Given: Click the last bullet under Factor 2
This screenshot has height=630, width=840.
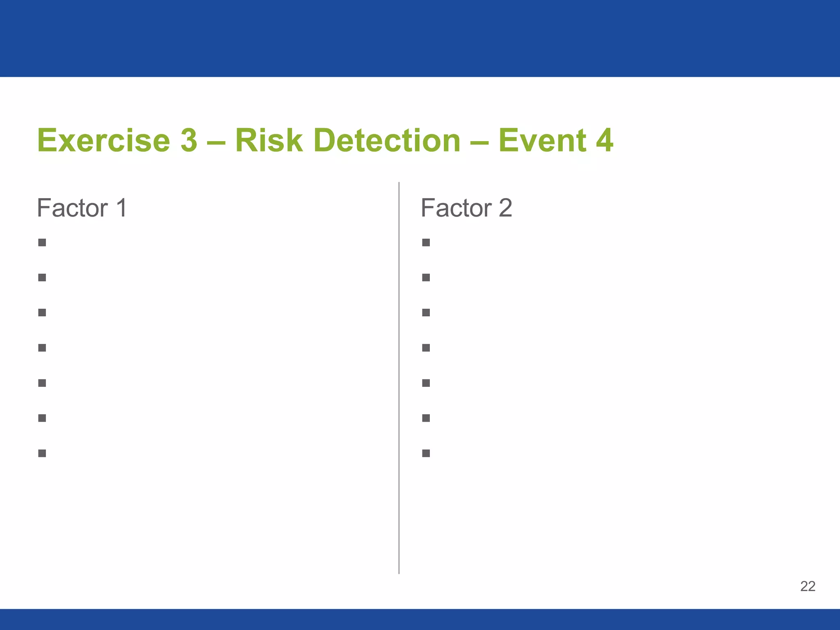Looking at the screenshot, I should click(x=426, y=453).
